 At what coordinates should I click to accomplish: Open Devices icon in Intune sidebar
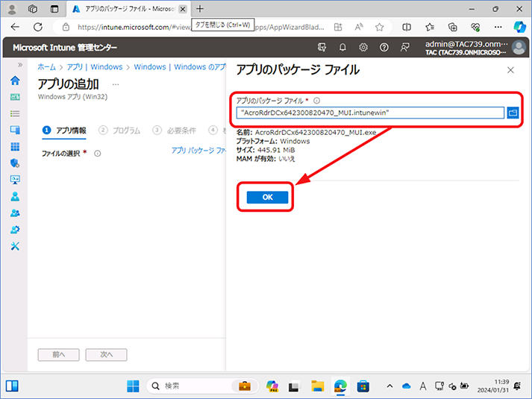pos(15,130)
